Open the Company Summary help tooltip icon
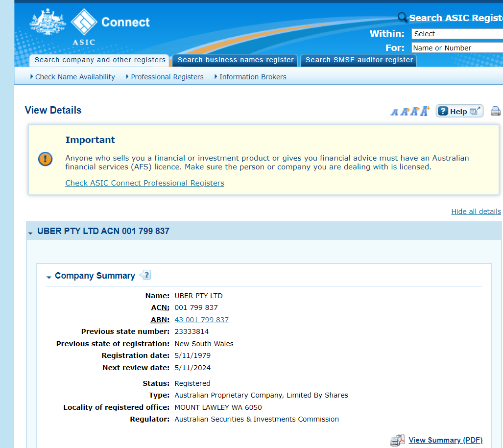The height and width of the screenshot is (448, 503). pyautogui.click(x=145, y=275)
